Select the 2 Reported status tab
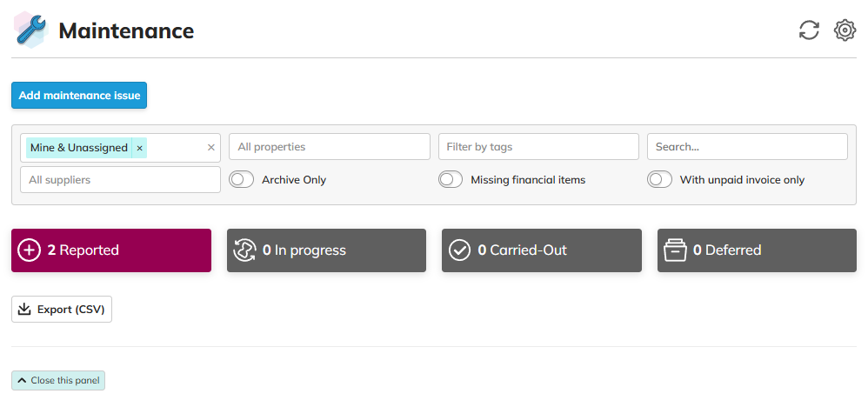This screenshot has width=868, height=407. tap(111, 250)
